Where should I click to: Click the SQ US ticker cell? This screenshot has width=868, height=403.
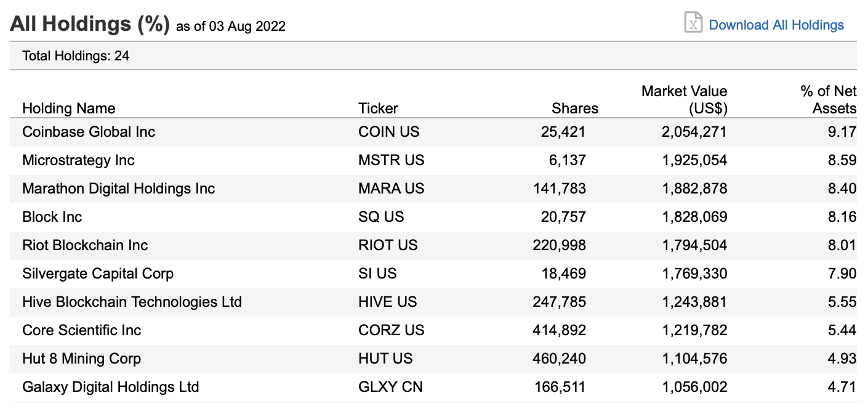pos(381,217)
